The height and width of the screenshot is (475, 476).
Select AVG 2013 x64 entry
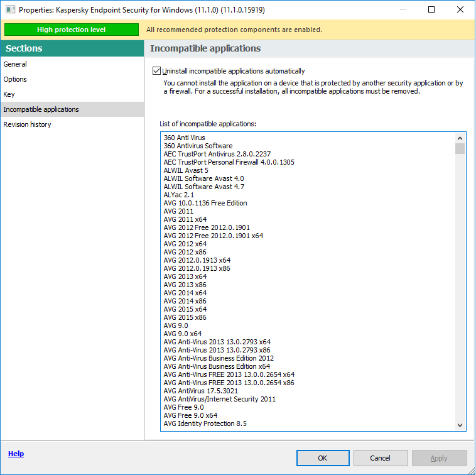(185, 276)
